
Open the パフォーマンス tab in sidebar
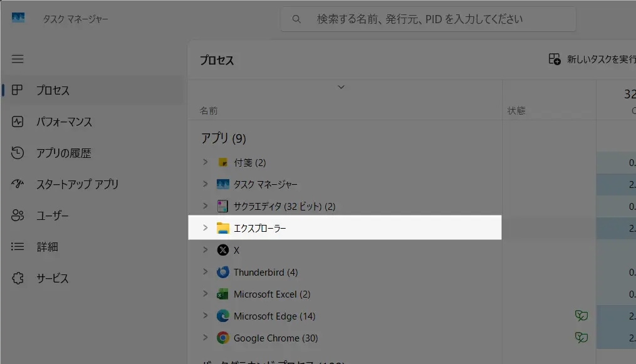tap(64, 122)
